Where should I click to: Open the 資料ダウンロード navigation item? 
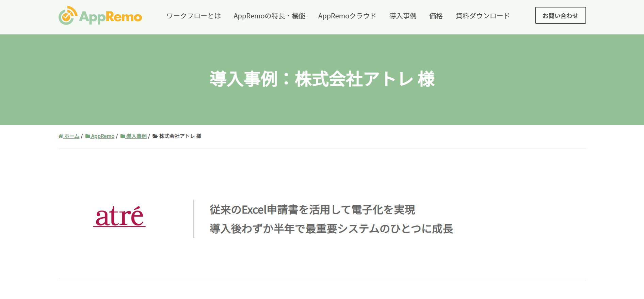[x=483, y=16]
